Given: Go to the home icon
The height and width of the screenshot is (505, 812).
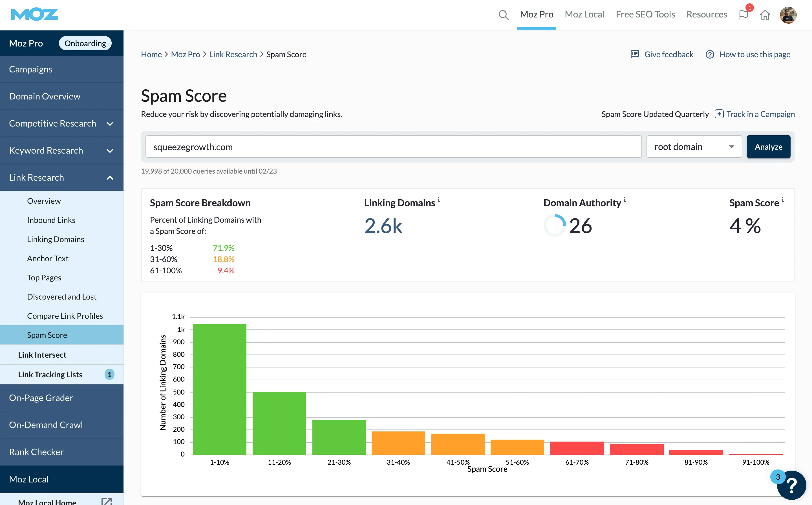Looking at the screenshot, I should point(765,15).
